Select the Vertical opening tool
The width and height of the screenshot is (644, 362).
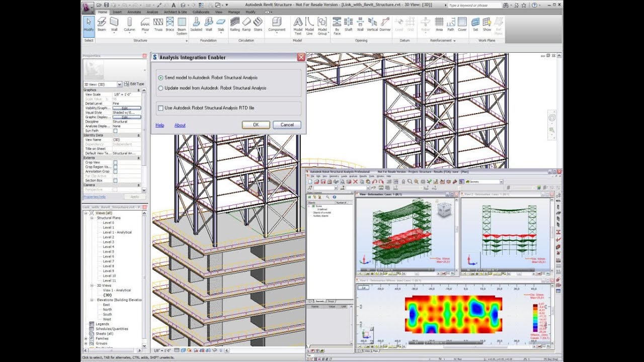tap(372, 25)
